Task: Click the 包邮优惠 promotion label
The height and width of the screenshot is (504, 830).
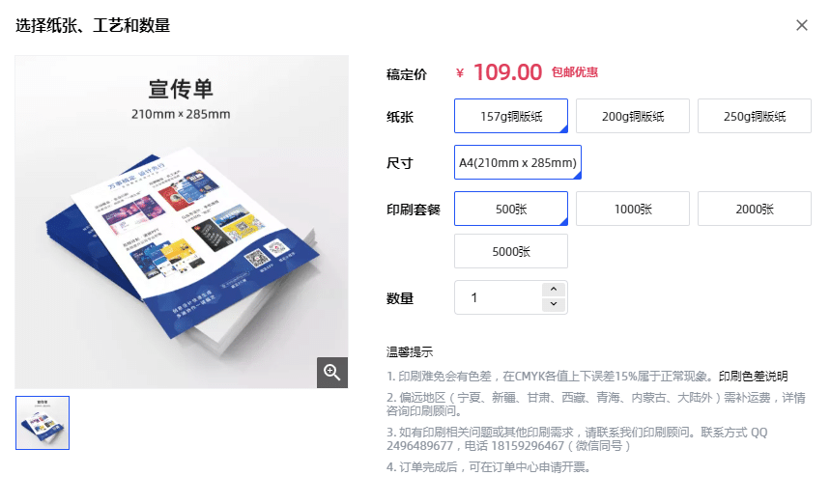Action: tap(574, 72)
